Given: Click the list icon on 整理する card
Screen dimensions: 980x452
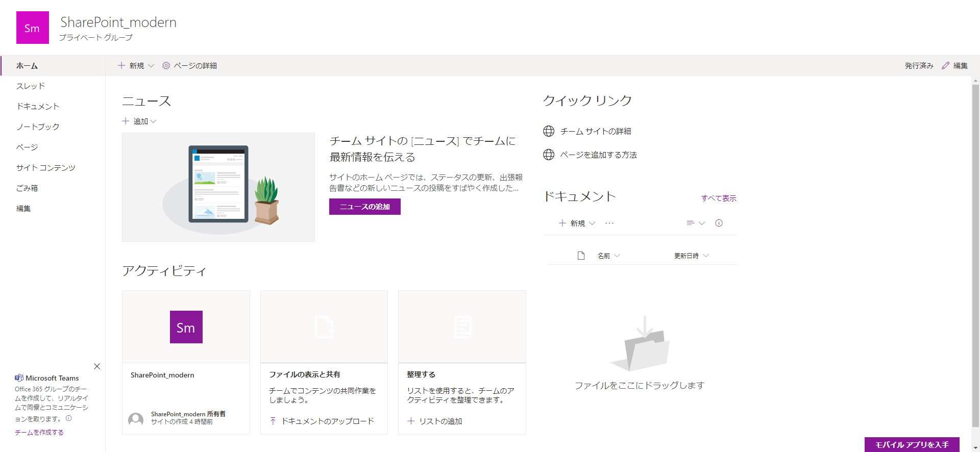Looking at the screenshot, I should coord(462,327).
